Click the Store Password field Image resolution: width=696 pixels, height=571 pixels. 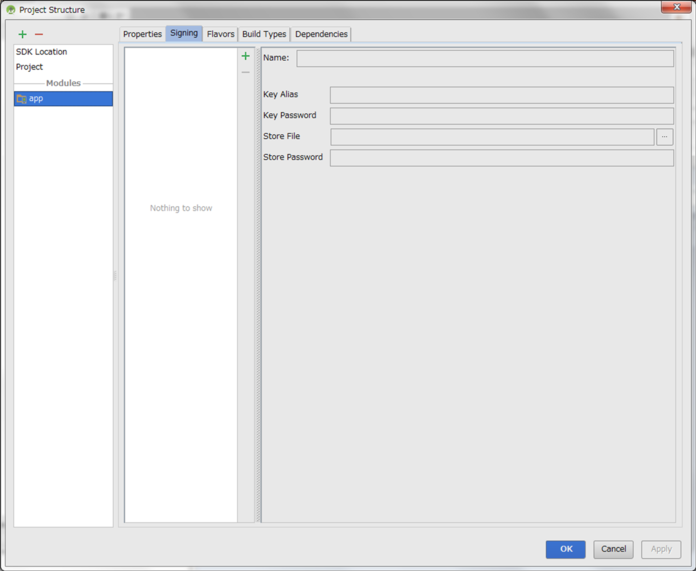pyautogui.click(x=501, y=158)
